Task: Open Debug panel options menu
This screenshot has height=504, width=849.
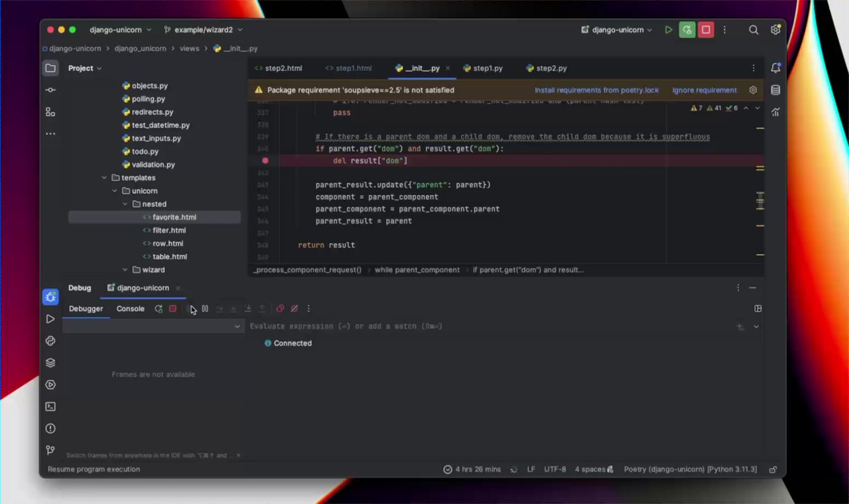Action: pyautogui.click(x=738, y=288)
